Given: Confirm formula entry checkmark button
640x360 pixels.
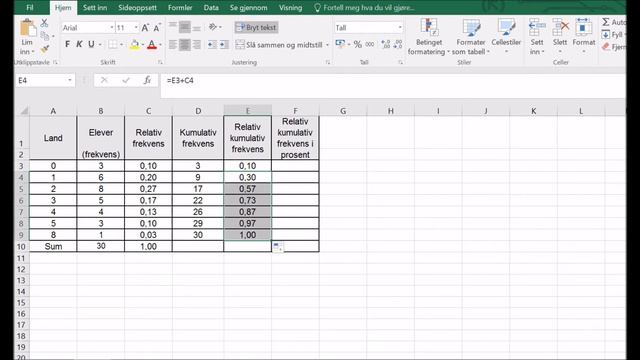Looking at the screenshot, I should [x=126, y=80].
